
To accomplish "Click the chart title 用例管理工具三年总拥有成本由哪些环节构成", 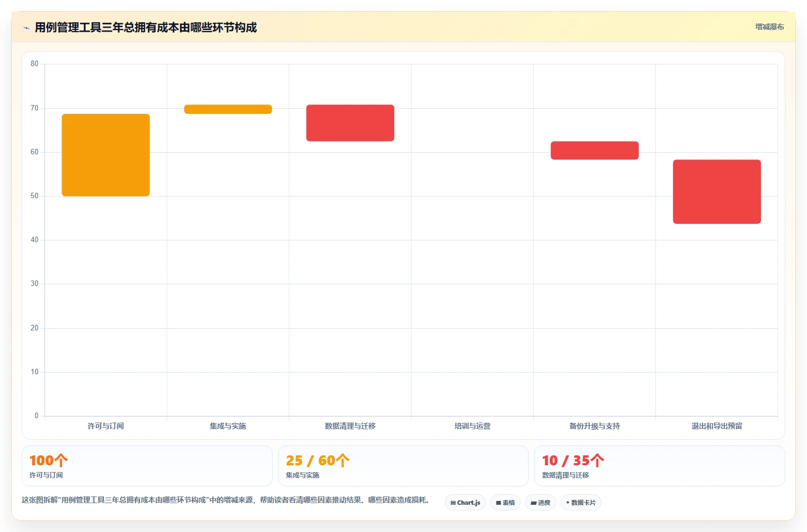I will pos(146,27).
